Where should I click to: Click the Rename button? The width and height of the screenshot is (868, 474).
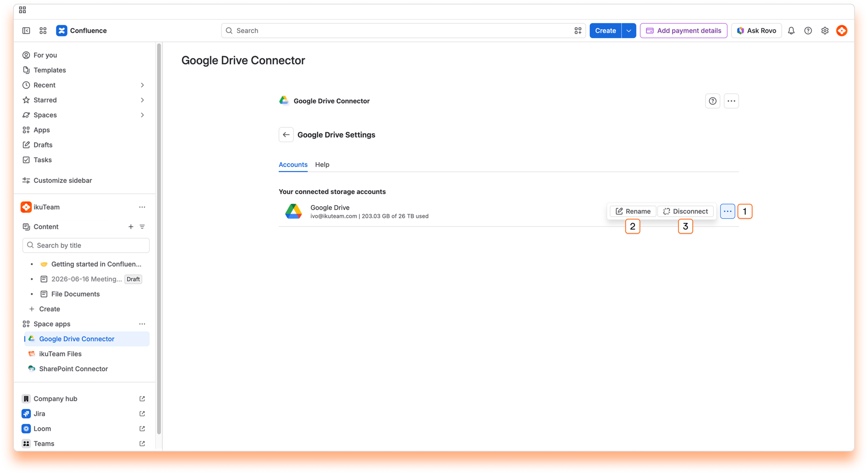[x=633, y=211]
